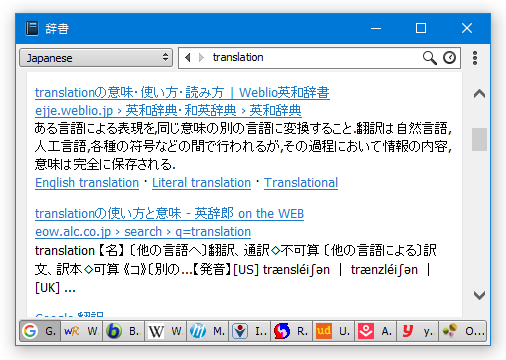Switch to the WordReference (wR) tab

(81, 331)
